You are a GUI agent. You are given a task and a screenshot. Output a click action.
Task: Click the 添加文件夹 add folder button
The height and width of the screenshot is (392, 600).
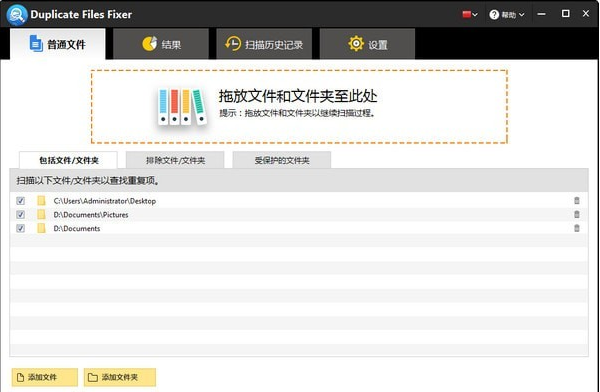(x=120, y=377)
